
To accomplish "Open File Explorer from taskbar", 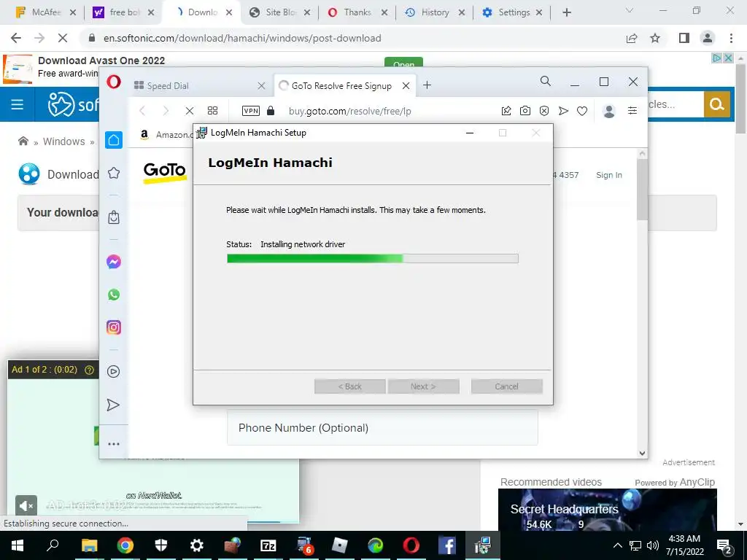I will click(89, 545).
